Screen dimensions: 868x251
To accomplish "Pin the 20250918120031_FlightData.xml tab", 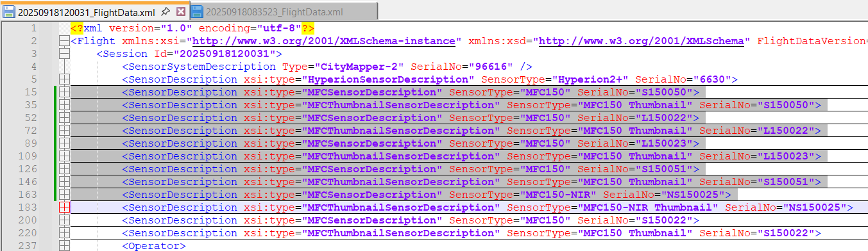I will pos(166,12).
